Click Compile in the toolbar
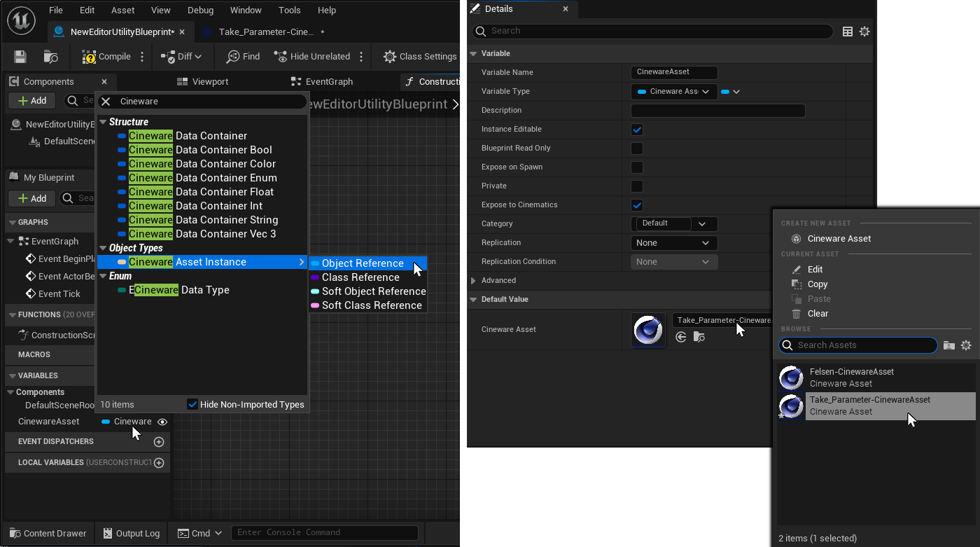 (x=106, y=57)
